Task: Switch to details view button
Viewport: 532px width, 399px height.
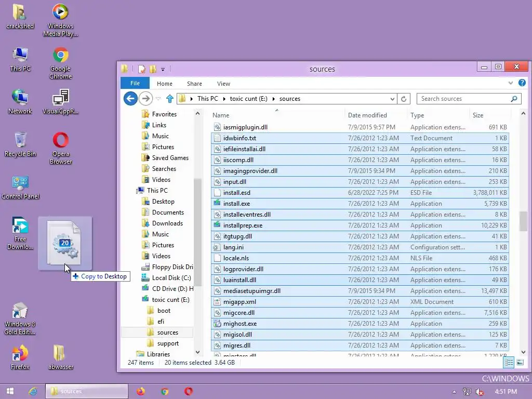Action: 509,362
